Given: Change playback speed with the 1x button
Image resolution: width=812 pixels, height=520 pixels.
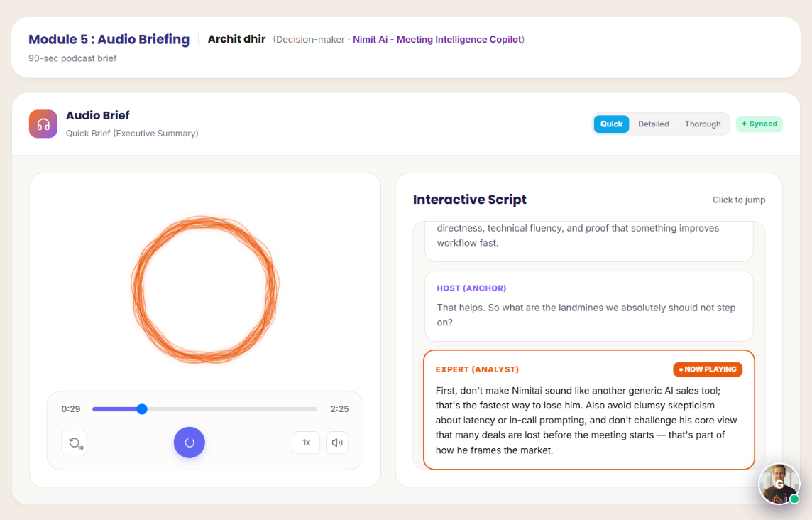Looking at the screenshot, I should tap(306, 443).
